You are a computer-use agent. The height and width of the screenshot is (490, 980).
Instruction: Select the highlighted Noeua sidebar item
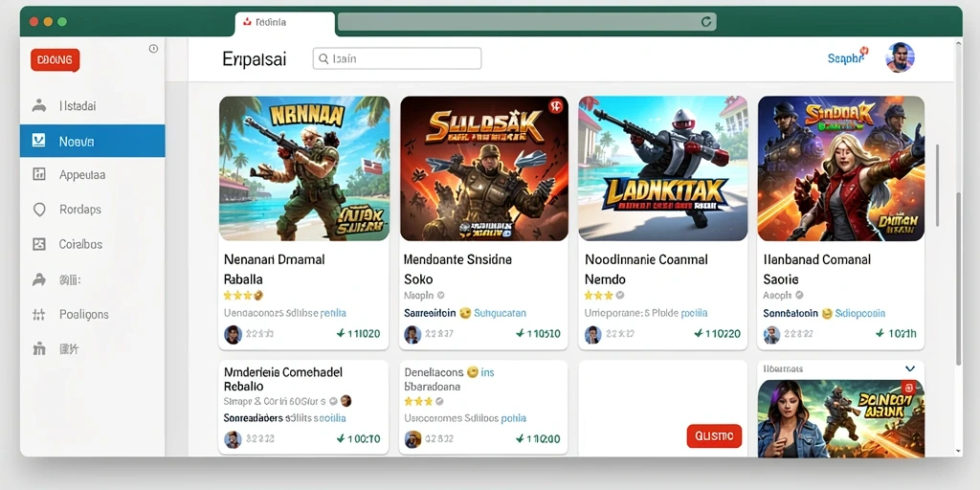coord(93,141)
